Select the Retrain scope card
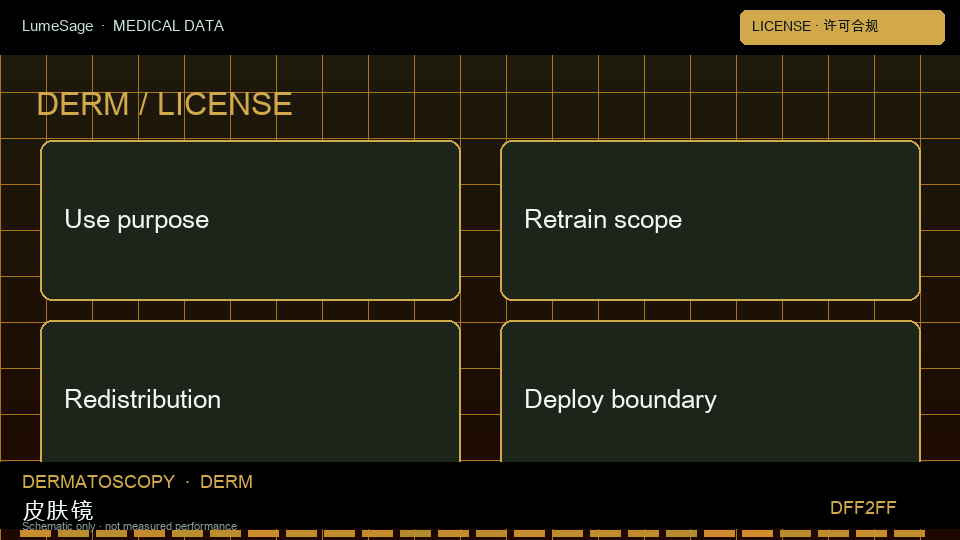Image resolution: width=960 pixels, height=540 pixels. click(710, 220)
